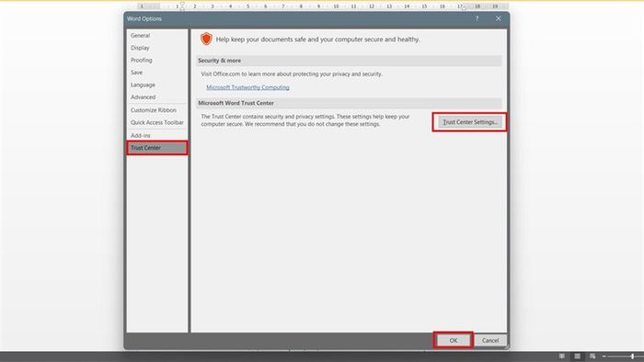Go to Add-ins category

click(157, 135)
